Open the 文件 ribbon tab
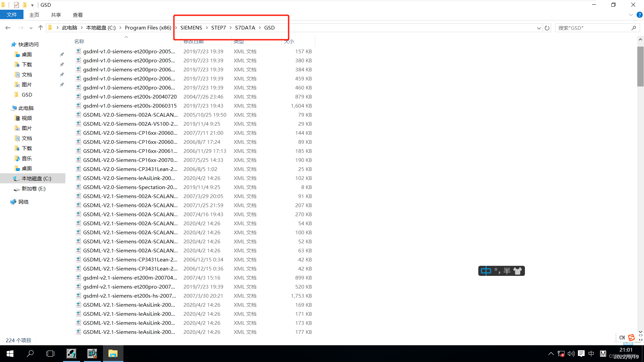The height and width of the screenshot is (362, 644). click(12, 15)
